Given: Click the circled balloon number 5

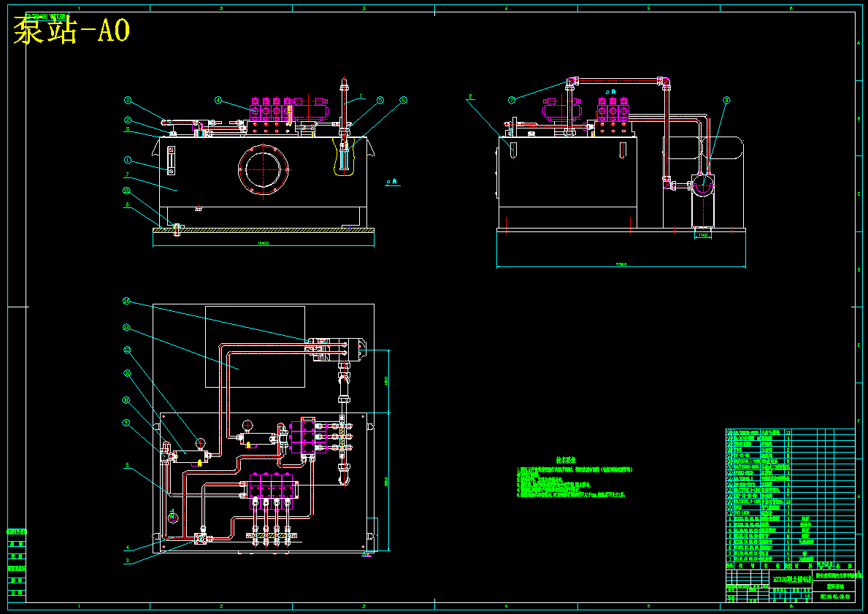Looking at the screenshot, I should point(380,100).
